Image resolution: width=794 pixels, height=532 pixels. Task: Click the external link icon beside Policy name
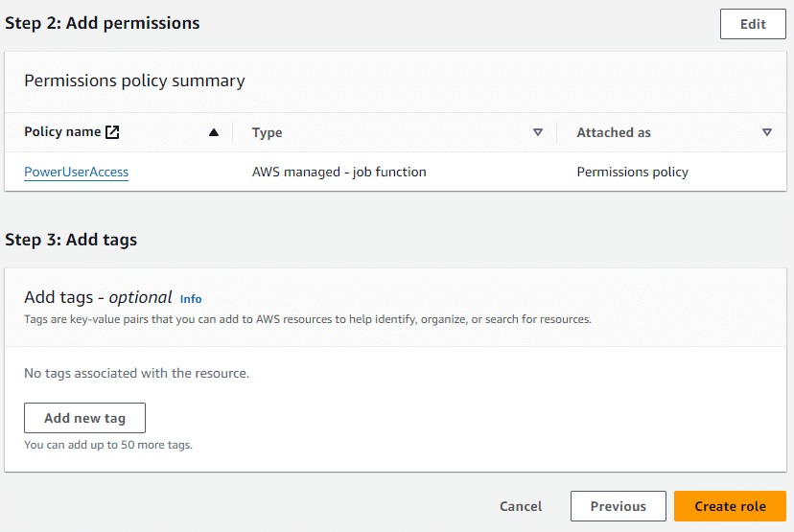coord(112,132)
